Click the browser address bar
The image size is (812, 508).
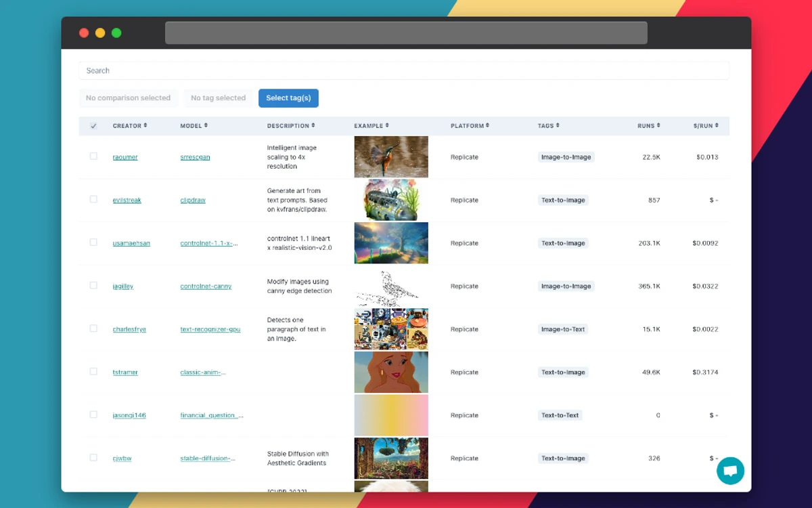(x=406, y=33)
